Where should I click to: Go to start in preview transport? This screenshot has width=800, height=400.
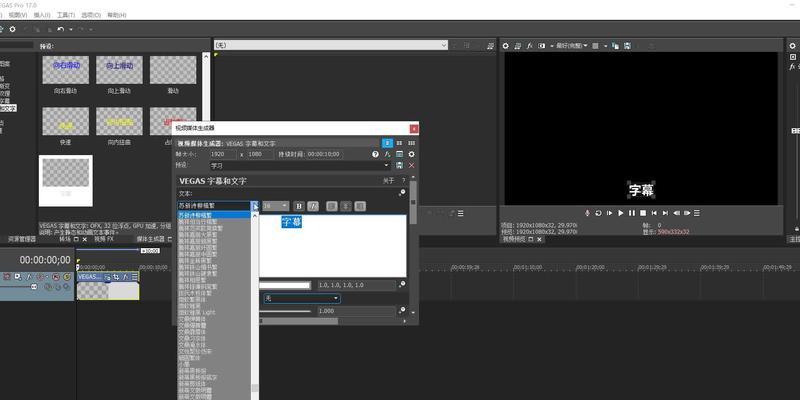click(x=654, y=213)
